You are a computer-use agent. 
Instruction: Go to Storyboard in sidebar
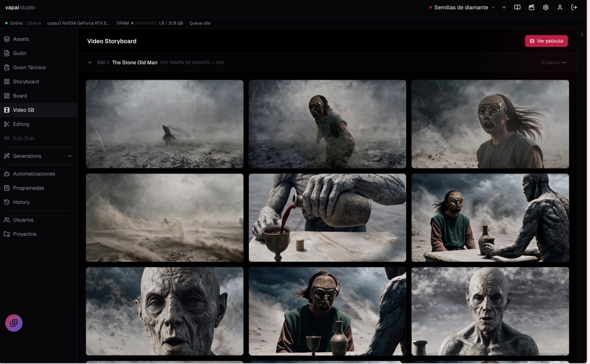pyautogui.click(x=39, y=82)
